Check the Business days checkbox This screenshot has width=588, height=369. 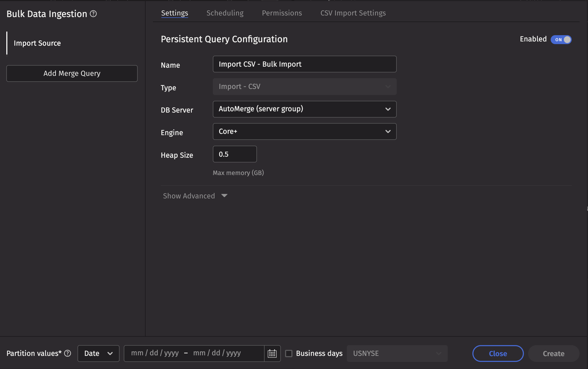(x=289, y=354)
